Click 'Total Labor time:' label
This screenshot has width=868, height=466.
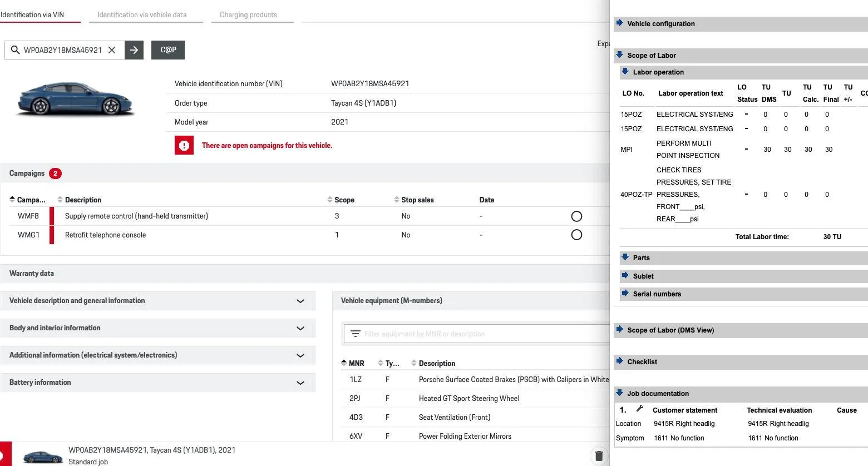pyautogui.click(x=762, y=237)
